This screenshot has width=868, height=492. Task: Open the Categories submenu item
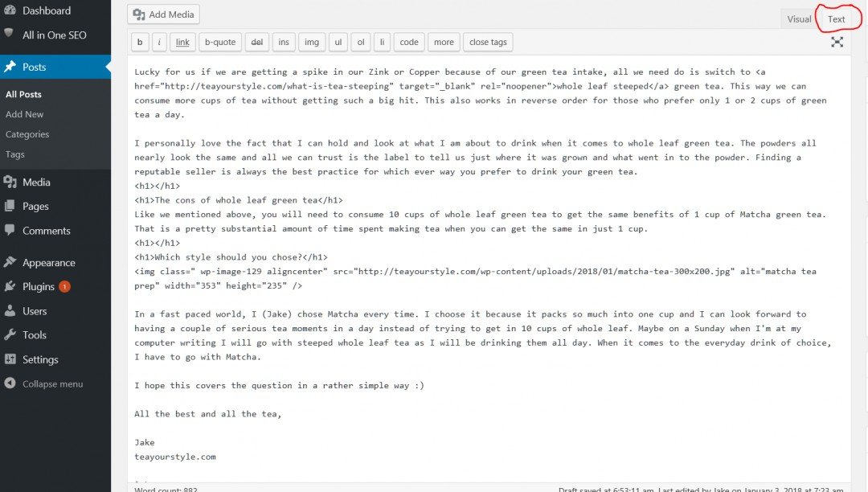(x=27, y=134)
